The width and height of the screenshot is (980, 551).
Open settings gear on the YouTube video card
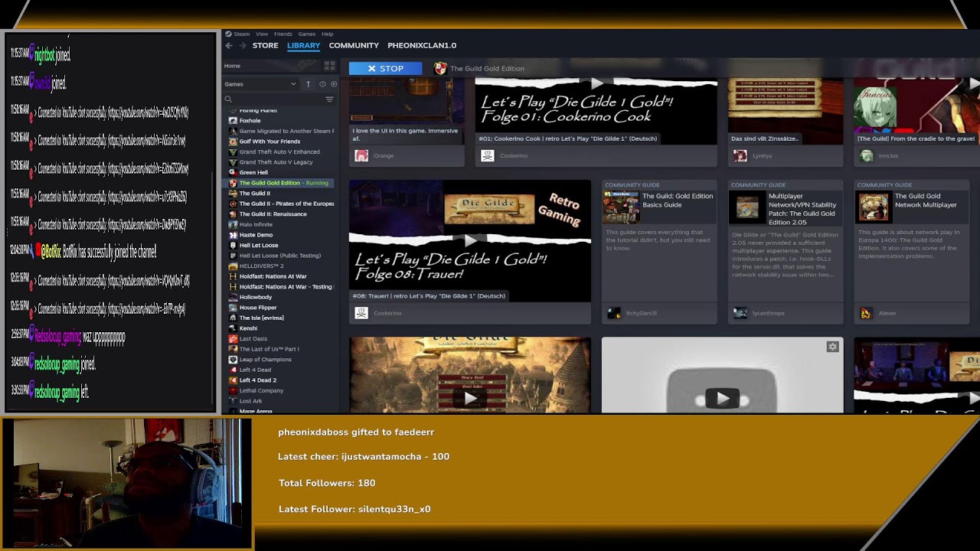pyautogui.click(x=832, y=347)
